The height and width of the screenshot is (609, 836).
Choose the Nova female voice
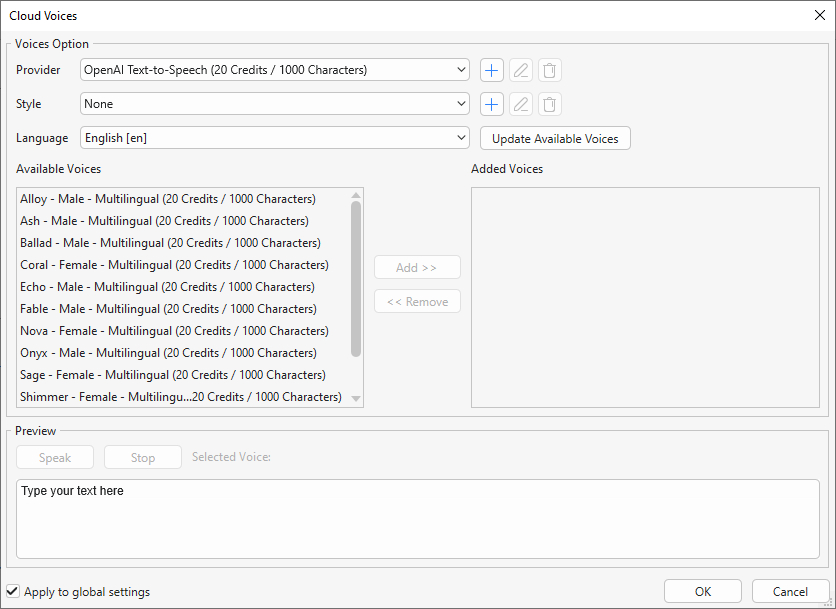click(174, 331)
